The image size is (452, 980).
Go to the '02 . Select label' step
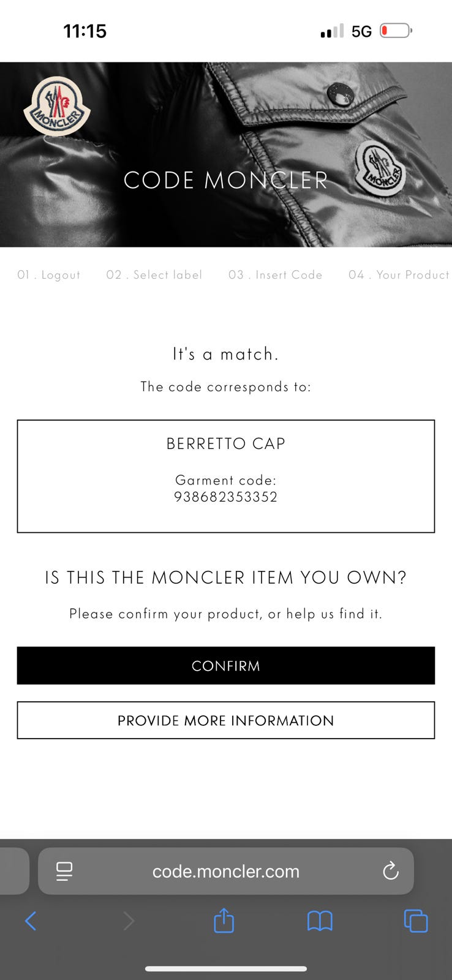(154, 275)
